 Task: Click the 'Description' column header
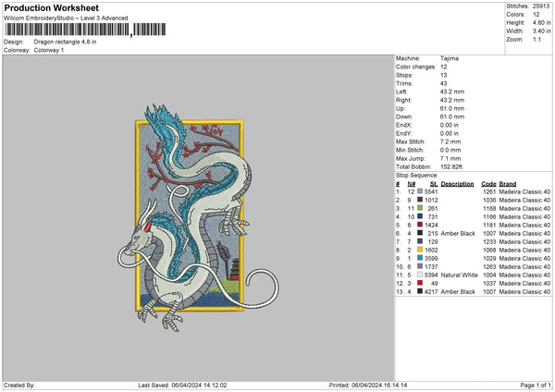pyautogui.click(x=457, y=184)
